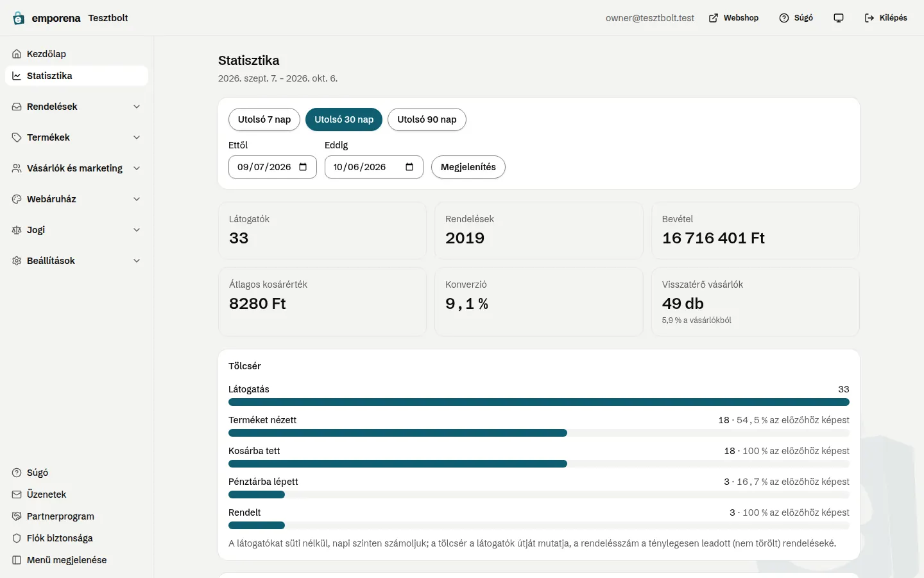
Task: Click the Súgó help icon in sidebar
Action: click(17, 473)
